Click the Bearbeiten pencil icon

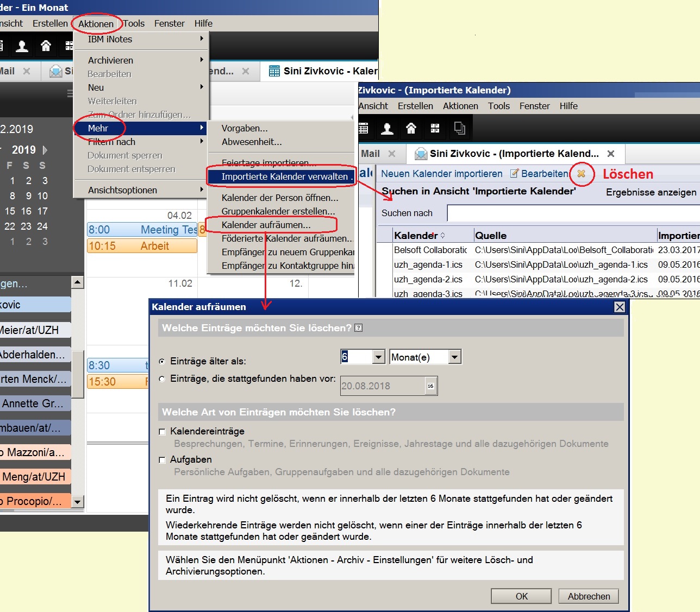tap(514, 174)
